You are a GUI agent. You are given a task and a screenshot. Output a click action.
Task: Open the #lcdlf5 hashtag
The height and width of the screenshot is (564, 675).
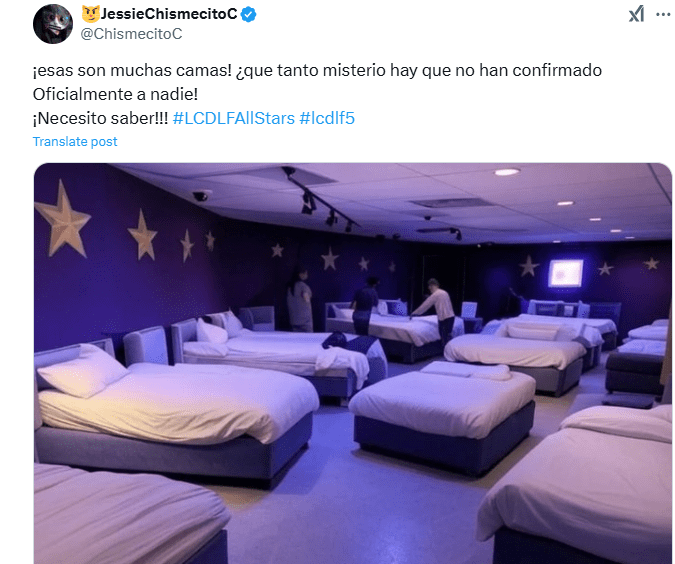click(x=327, y=118)
